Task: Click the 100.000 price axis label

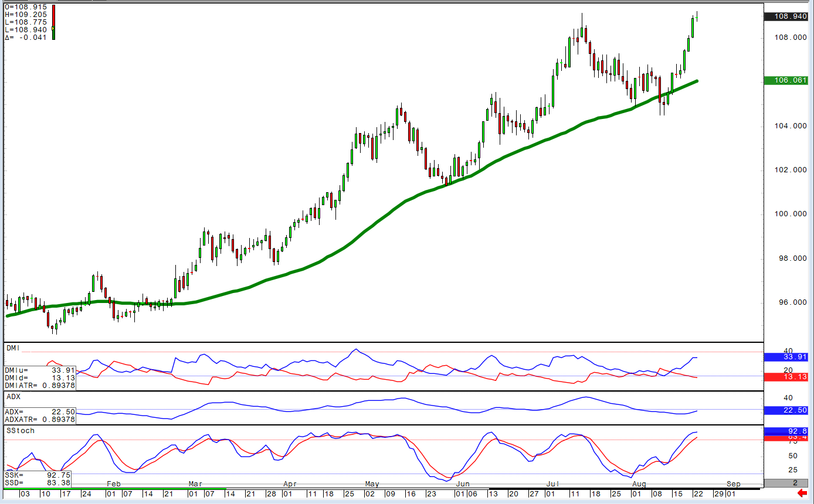Action: point(789,214)
